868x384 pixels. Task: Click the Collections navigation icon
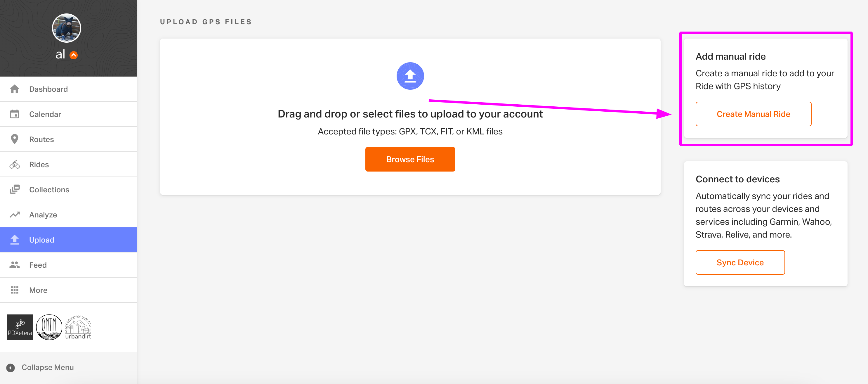[14, 189]
